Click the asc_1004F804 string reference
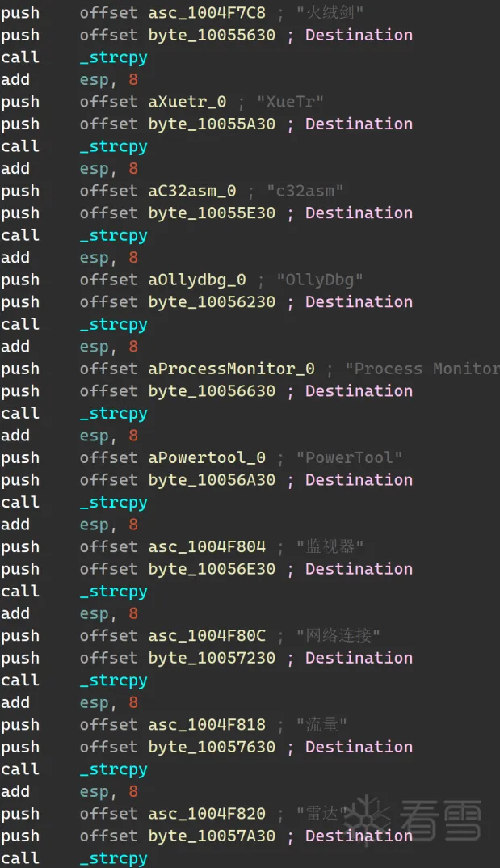 [207, 547]
